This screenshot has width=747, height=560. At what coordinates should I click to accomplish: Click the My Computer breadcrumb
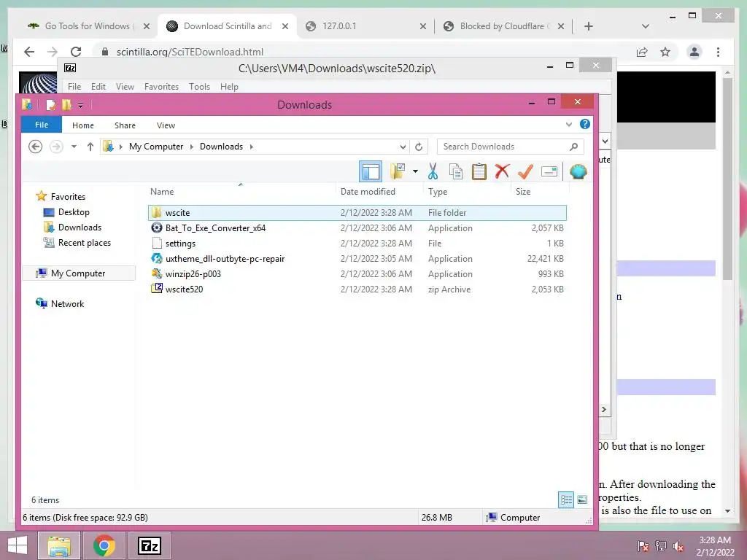[156, 147]
